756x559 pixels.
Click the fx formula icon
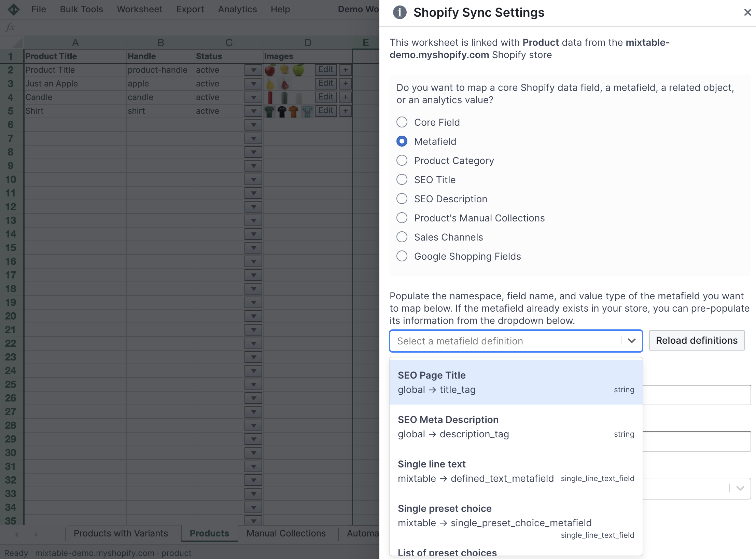click(10, 27)
